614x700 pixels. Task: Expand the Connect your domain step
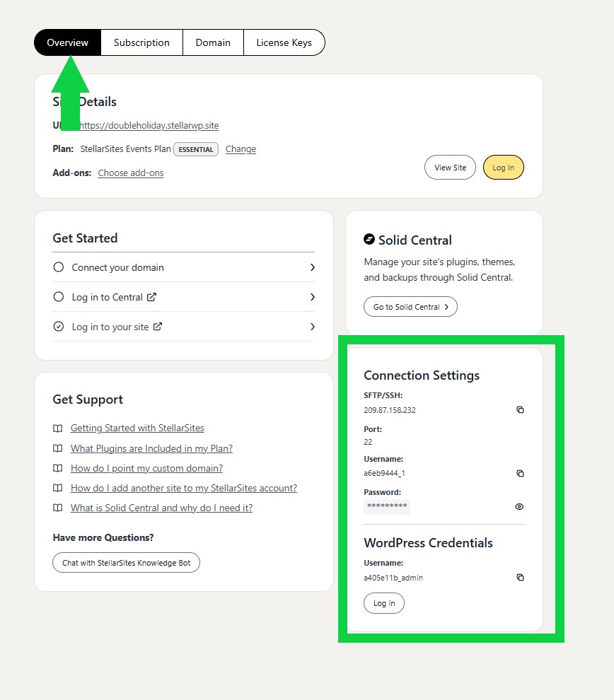pyautogui.click(x=312, y=267)
